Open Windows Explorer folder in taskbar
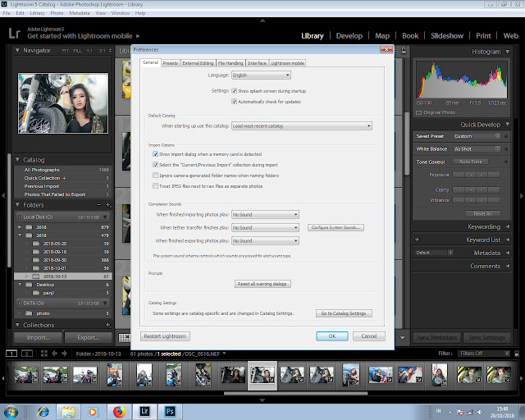The width and height of the screenshot is (525, 420). [68, 412]
